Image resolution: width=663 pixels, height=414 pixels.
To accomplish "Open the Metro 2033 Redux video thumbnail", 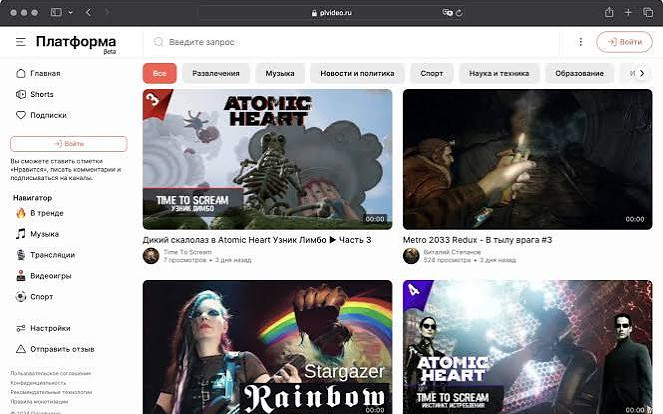I will [527, 159].
